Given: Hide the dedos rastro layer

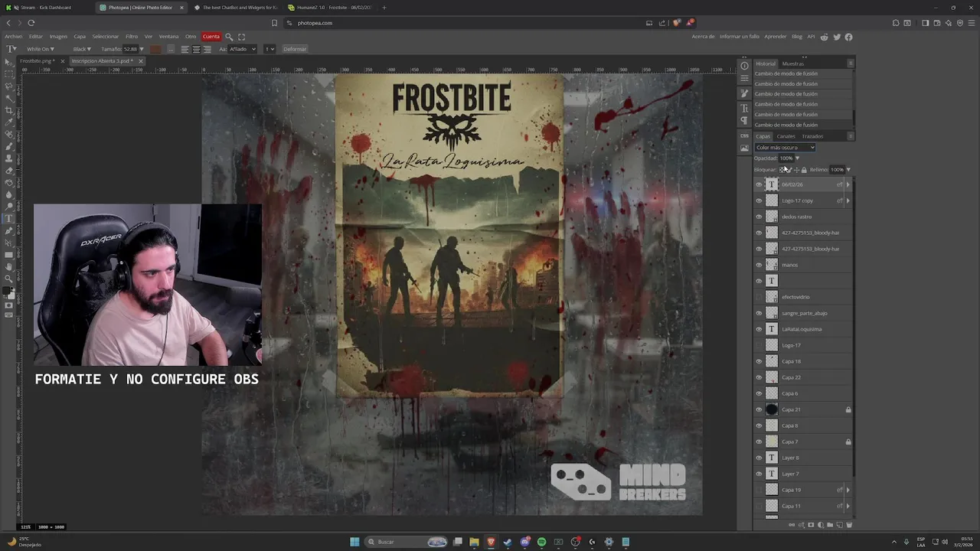Looking at the screenshot, I should pyautogui.click(x=759, y=217).
